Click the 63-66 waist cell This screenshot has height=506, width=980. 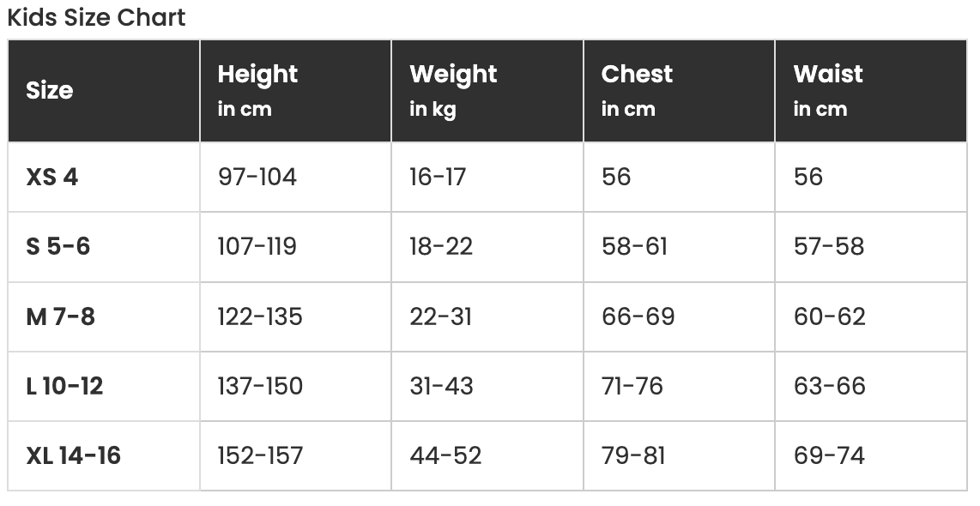click(829, 386)
